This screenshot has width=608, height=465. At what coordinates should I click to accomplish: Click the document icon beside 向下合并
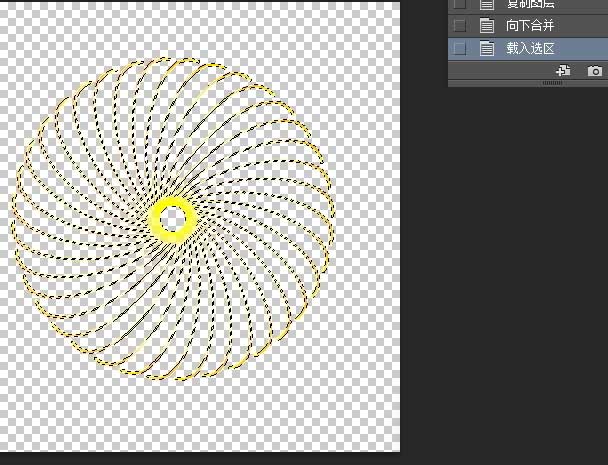tap(487, 26)
